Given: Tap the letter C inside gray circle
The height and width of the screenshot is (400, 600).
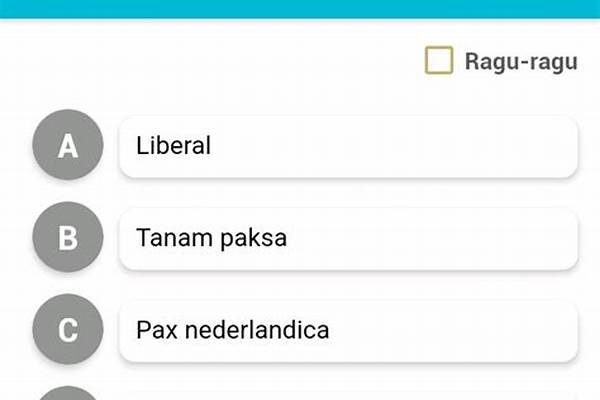Looking at the screenshot, I should click(68, 329).
